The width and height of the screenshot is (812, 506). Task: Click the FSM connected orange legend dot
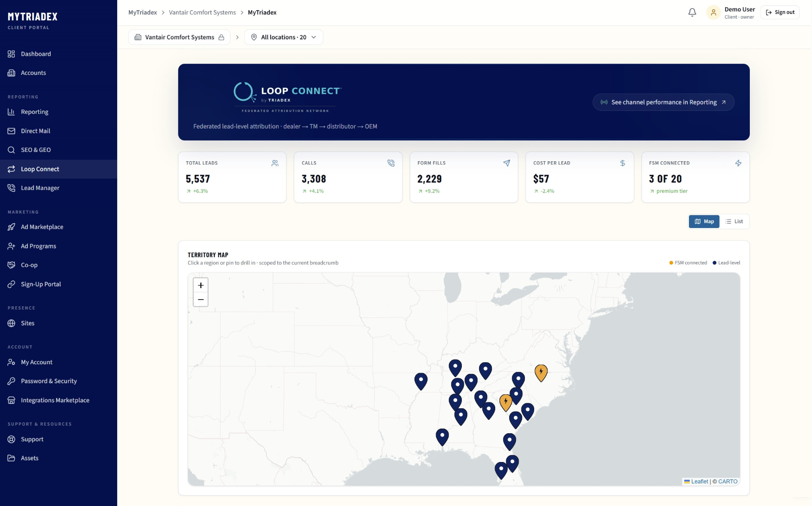click(x=671, y=263)
